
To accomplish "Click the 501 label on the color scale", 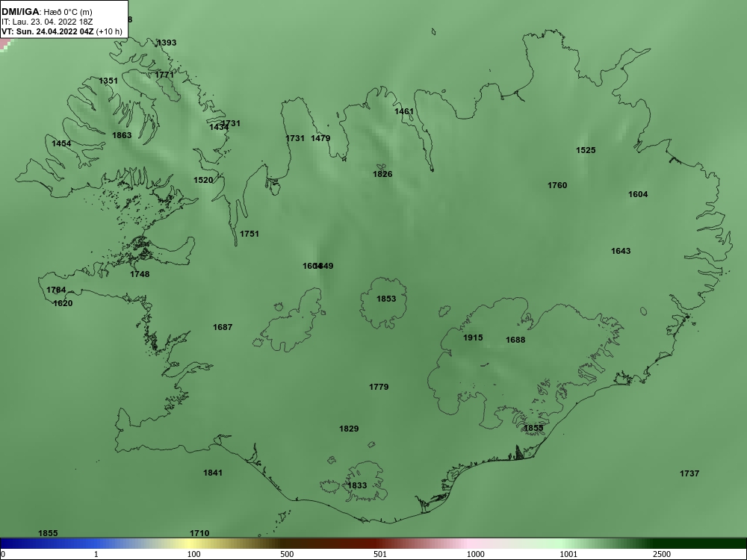I will click(380, 554).
